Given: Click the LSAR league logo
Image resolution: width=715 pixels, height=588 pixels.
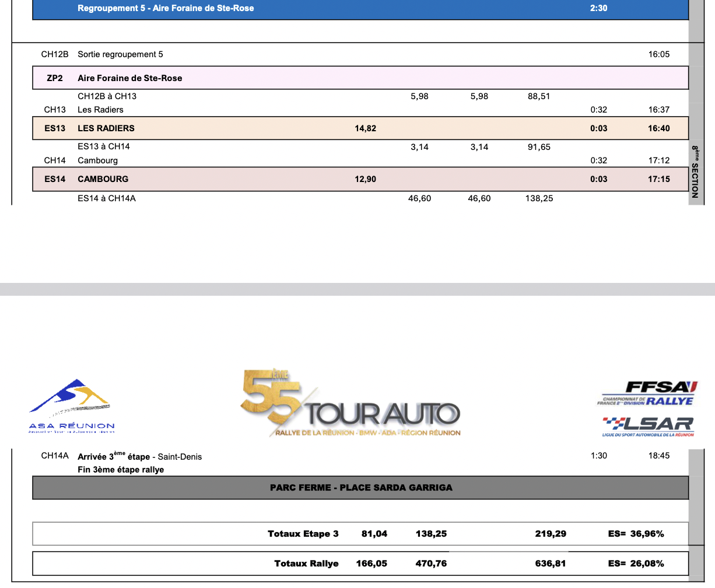Looking at the screenshot, I should [x=648, y=426].
